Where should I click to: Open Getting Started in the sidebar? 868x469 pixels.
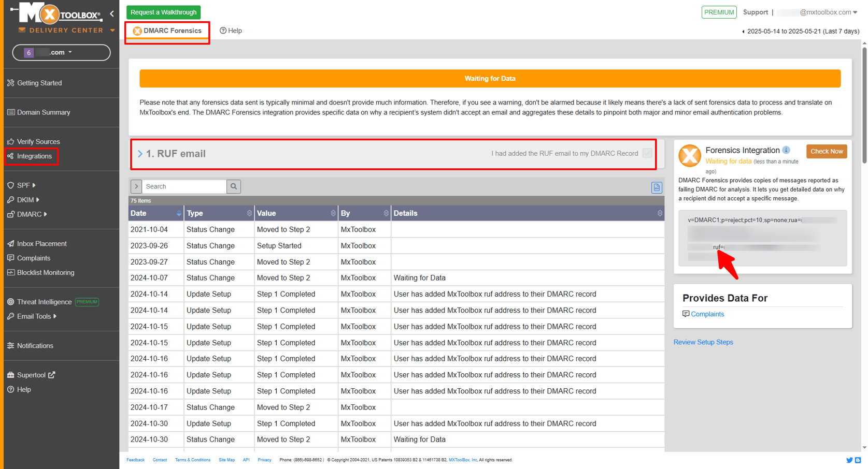39,83
